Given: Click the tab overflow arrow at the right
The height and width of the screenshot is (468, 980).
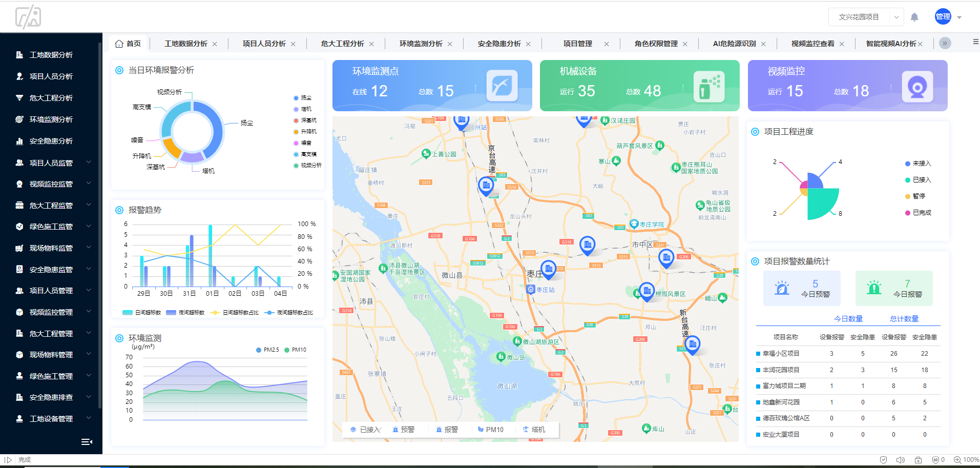Looking at the screenshot, I should [x=945, y=44].
